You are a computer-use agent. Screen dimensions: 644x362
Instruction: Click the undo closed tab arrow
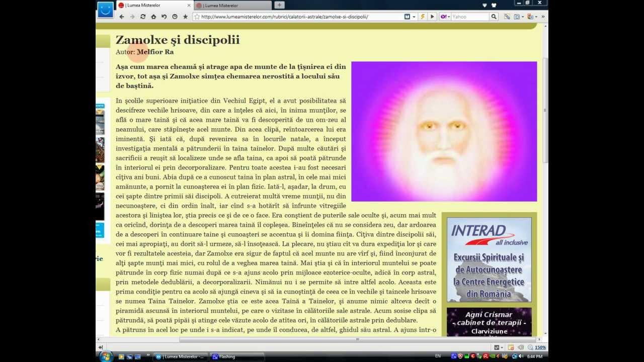164,17
